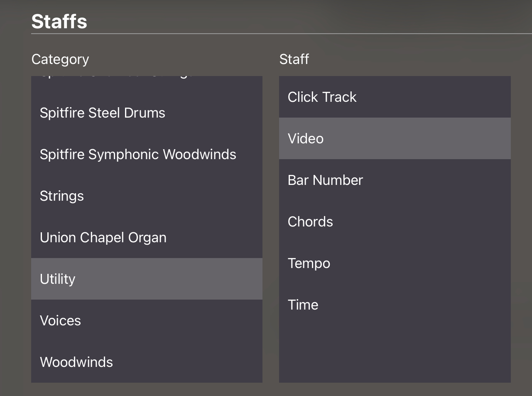Select the Tempo staff
This screenshot has width=532, height=396.
point(395,263)
